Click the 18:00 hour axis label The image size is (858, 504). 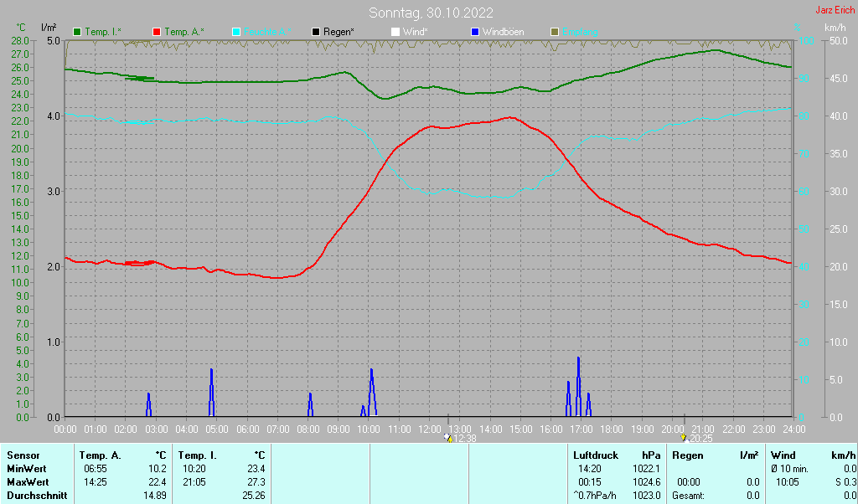tap(612, 429)
